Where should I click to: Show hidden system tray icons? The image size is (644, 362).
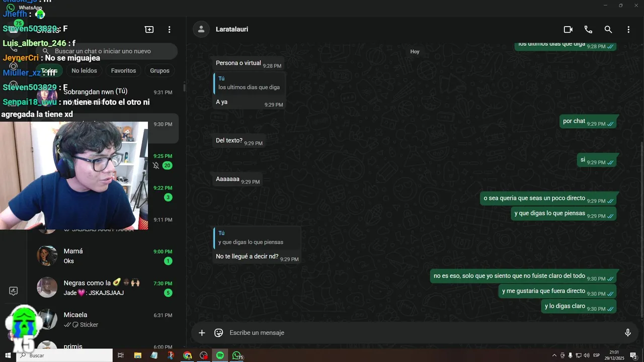(x=554, y=355)
